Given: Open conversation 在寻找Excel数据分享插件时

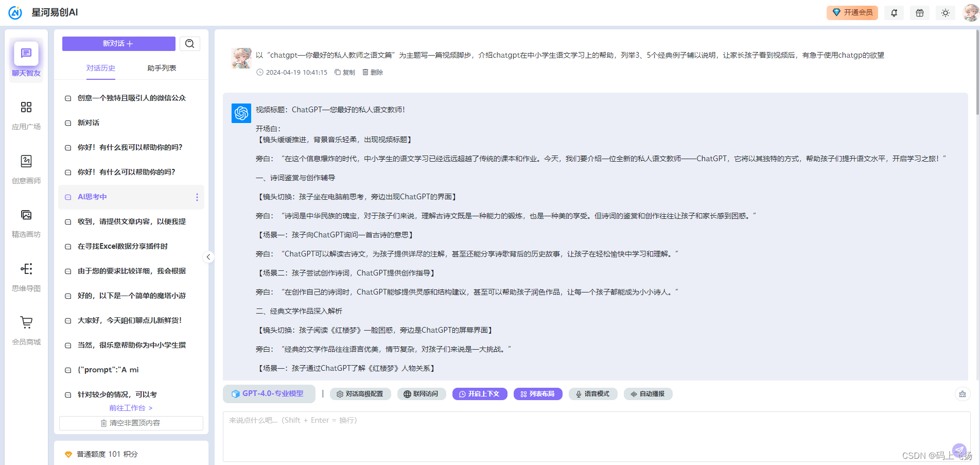Looking at the screenshot, I should click(x=131, y=246).
